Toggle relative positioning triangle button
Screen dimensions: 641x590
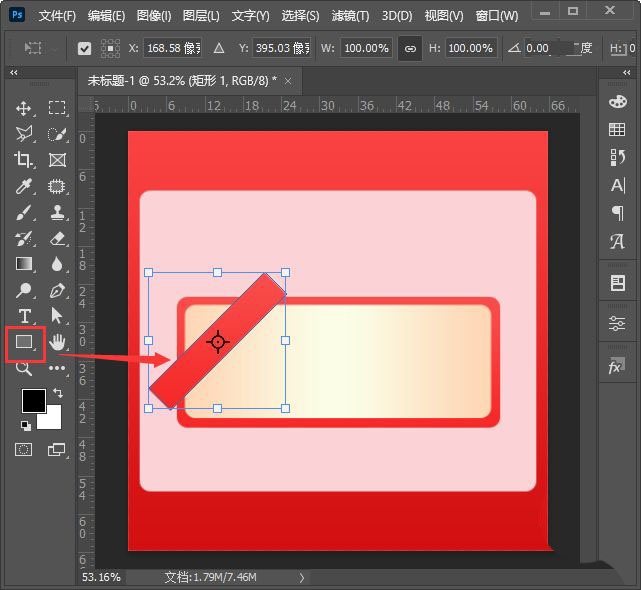(219, 49)
